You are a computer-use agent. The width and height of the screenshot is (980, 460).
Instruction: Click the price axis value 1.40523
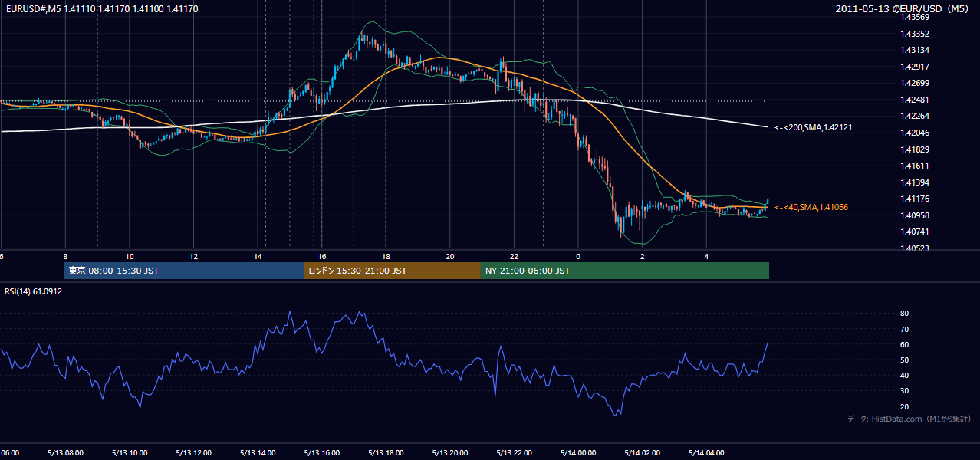915,248
